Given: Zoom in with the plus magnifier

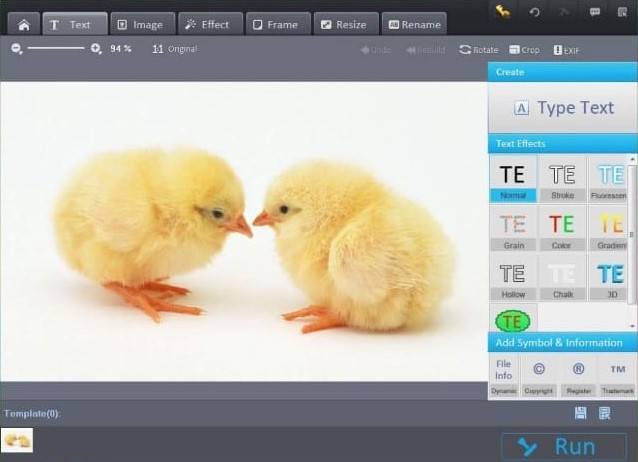Looking at the screenshot, I should 96,49.
